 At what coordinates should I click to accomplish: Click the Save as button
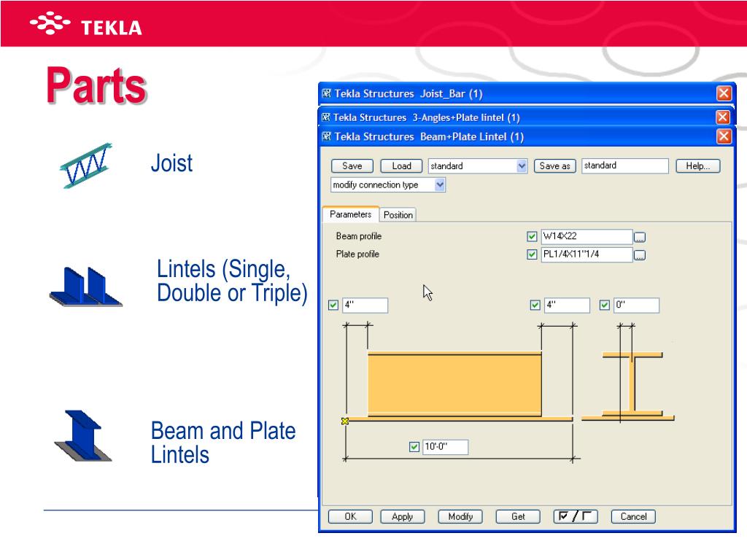pos(555,166)
